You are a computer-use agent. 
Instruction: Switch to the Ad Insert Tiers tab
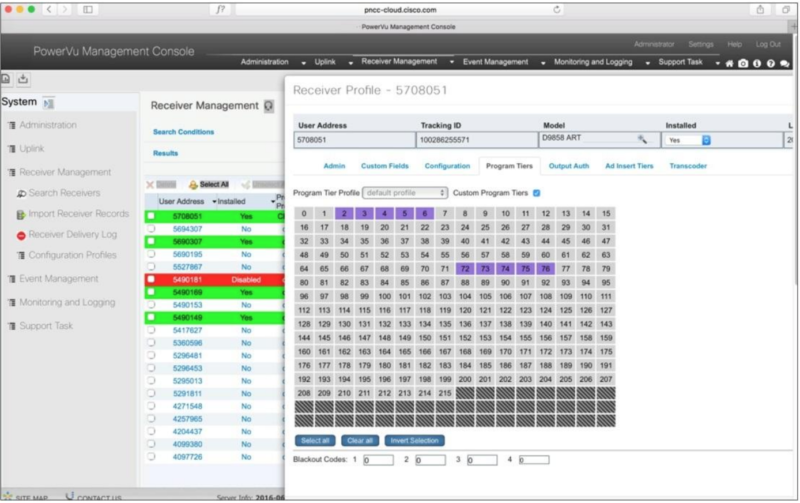[629, 166]
